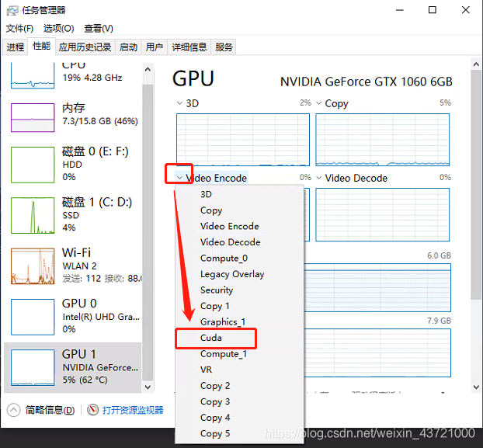Choose Copy 5 from the engine list

coord(239,434)
